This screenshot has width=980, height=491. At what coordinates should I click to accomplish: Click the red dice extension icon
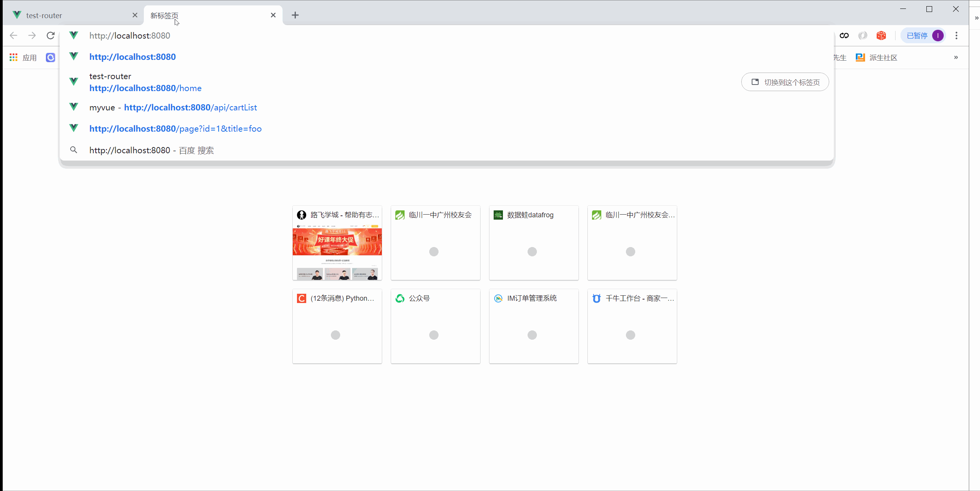(881, 36)
